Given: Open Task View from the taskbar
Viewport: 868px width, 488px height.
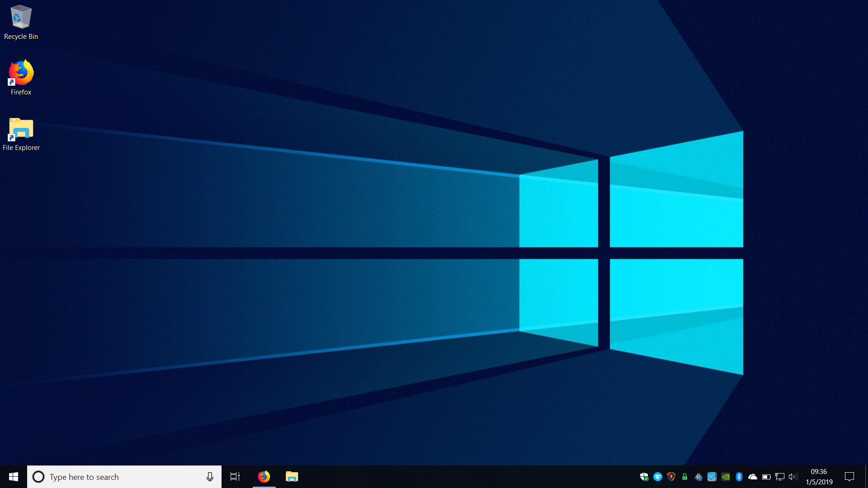Looking at the screenshot, I should (235, 477).
